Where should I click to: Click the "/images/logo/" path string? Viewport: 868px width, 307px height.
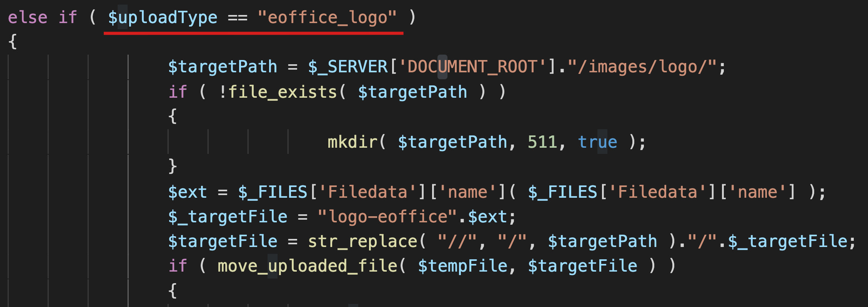pyautogui.click(x=642, y=67)
